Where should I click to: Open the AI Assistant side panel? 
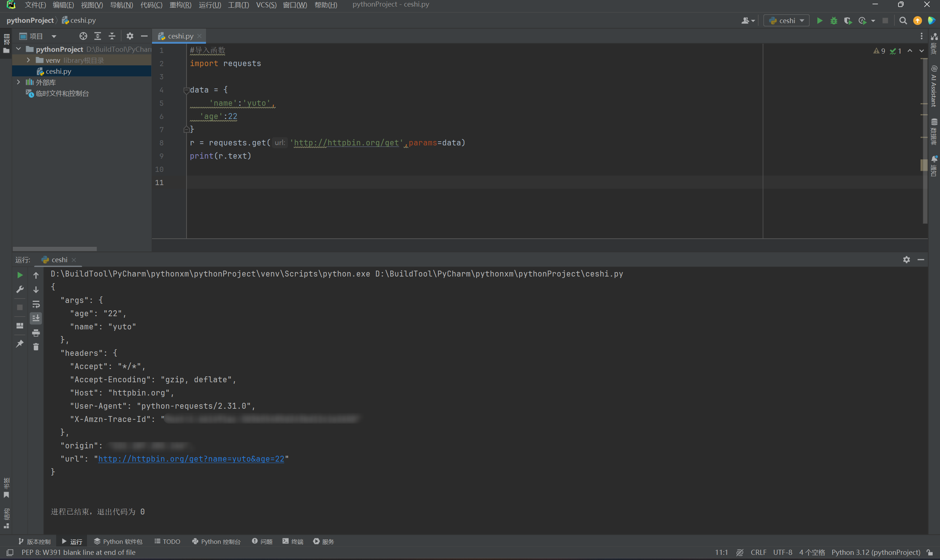click(x=934, y=86)
